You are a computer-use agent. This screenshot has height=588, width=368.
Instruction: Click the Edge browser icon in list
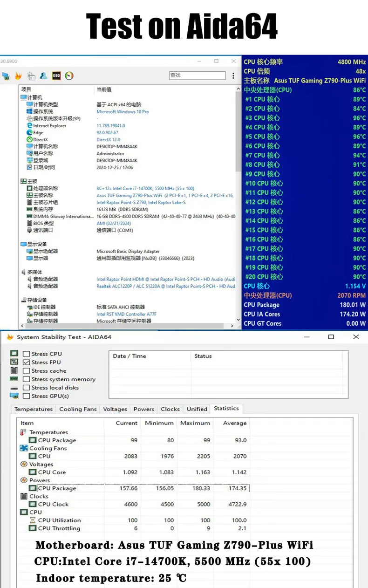[x=29, y=133]
